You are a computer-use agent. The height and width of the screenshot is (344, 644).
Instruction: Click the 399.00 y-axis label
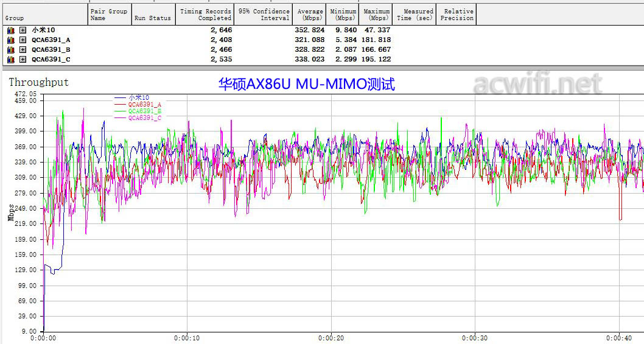click(26, 131)
